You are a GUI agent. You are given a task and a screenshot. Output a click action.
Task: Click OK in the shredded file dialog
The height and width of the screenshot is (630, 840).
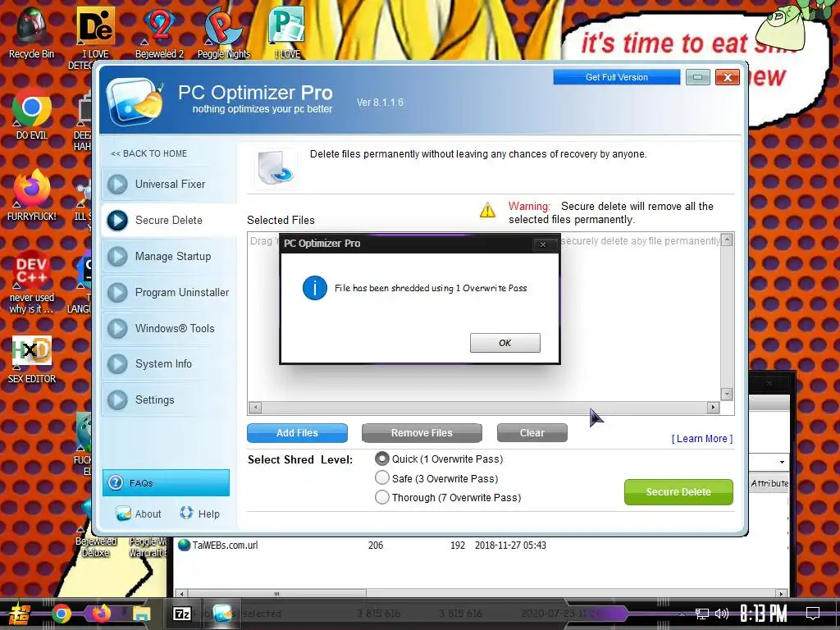(x=504, y=343)
